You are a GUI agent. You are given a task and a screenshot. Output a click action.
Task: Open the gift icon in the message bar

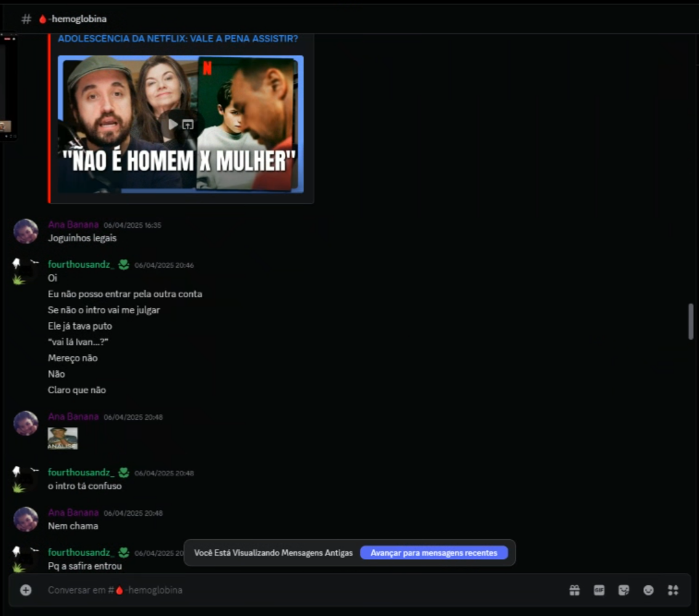[575, 591]
